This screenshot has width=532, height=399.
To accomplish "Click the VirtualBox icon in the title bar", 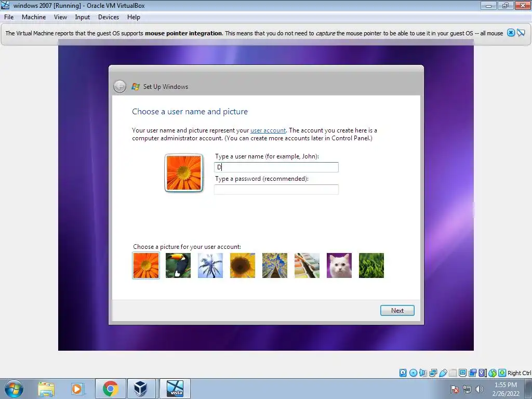I will point(5,5).
